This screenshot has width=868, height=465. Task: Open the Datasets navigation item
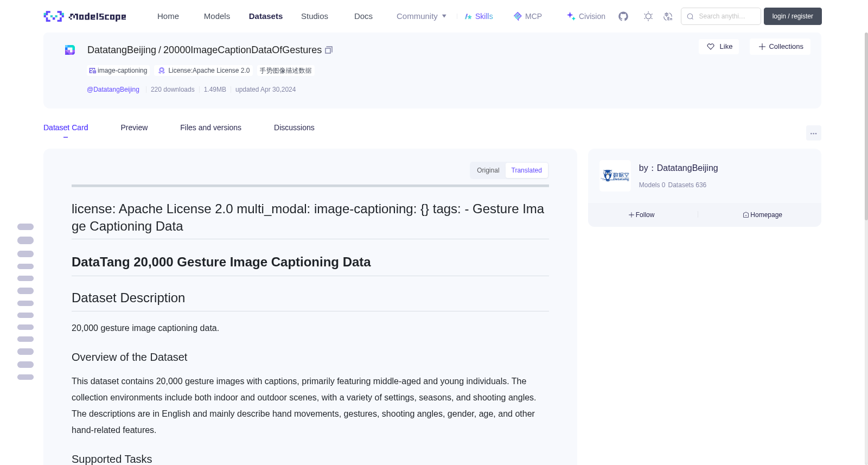click(266, 16)
